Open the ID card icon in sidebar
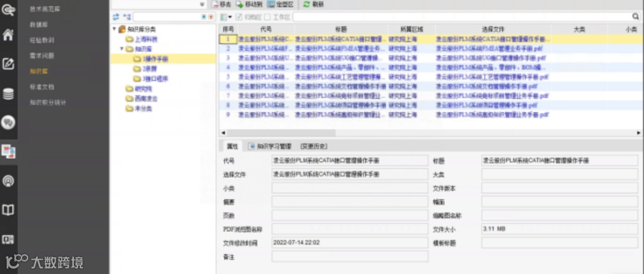644x274 pixels. click(x=8, y=239)
